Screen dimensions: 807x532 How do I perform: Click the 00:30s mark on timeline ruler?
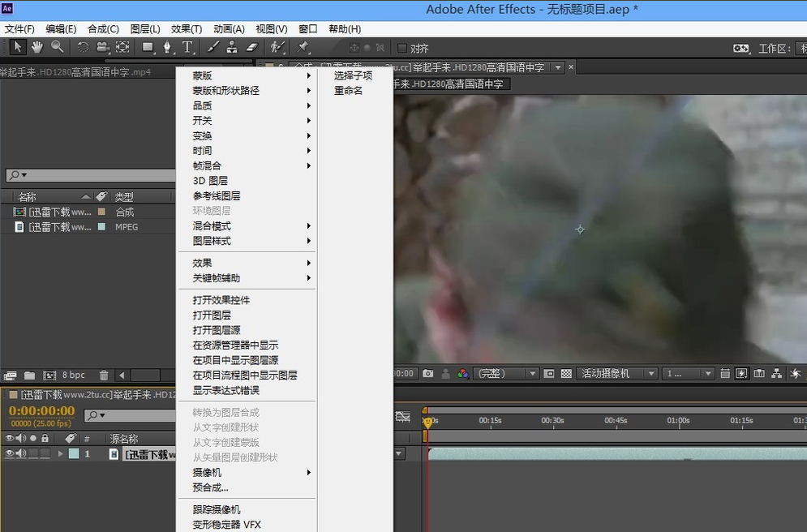[x=552, y=421]
